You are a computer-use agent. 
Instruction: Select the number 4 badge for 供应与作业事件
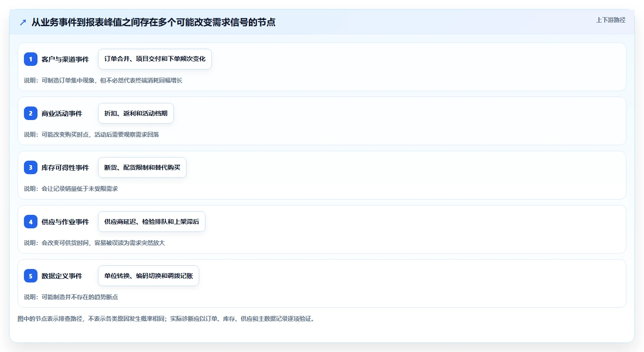(31, 222)
